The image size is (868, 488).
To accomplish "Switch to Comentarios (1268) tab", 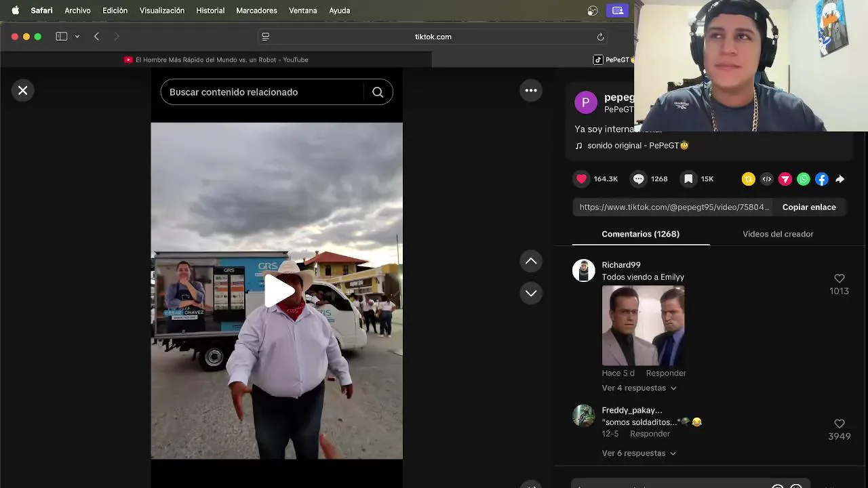I will pos(640,234).
